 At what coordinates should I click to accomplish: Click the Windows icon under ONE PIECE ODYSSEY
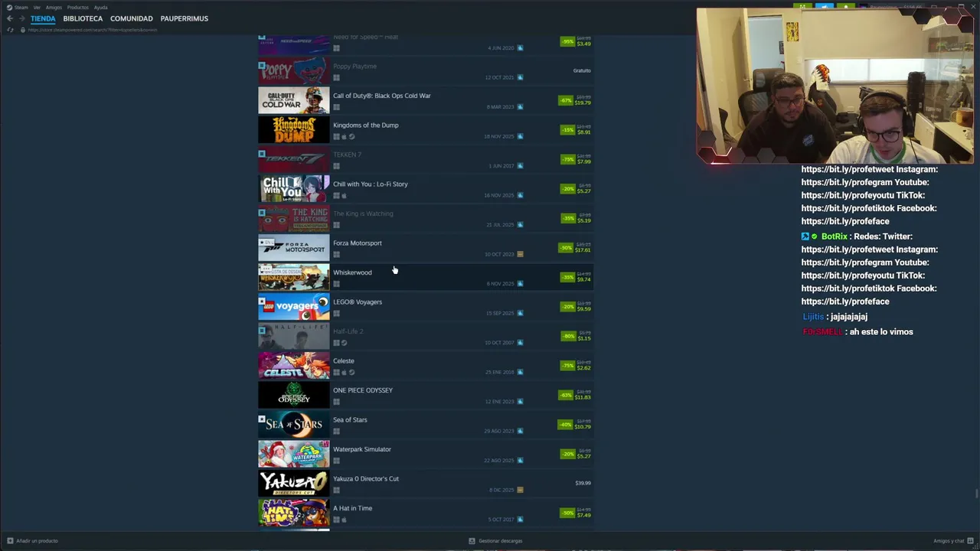(x=336, y=402)
